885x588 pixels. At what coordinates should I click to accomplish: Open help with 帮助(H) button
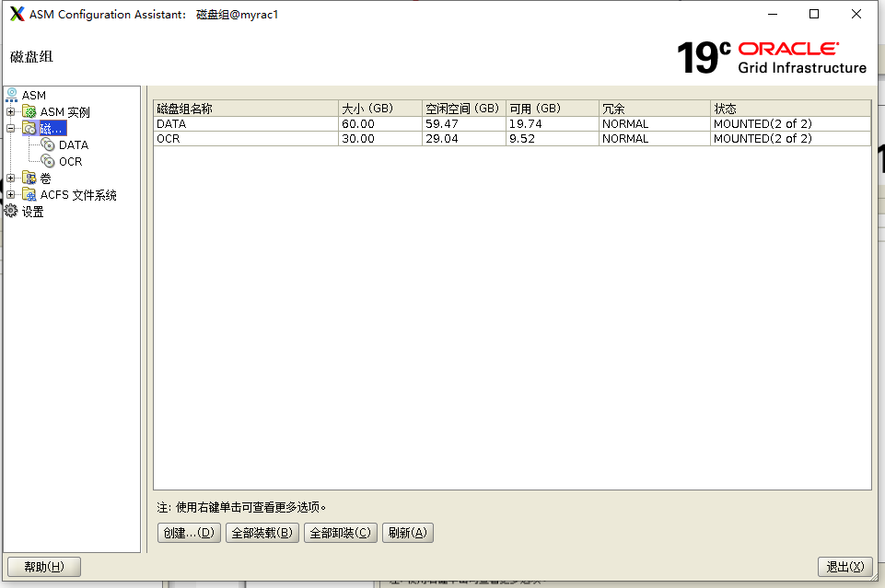44,567
